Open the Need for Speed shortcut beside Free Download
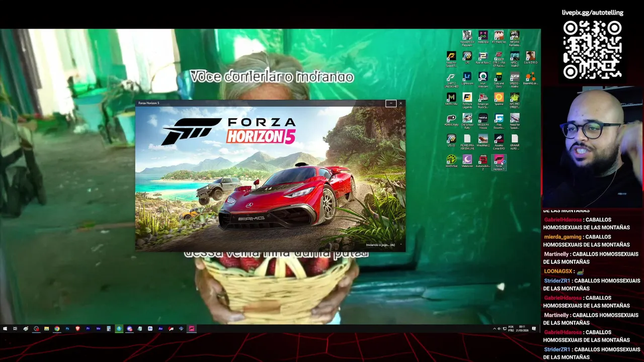The width and height of the screenshot is (644, 362). click(x=515, y=122)
